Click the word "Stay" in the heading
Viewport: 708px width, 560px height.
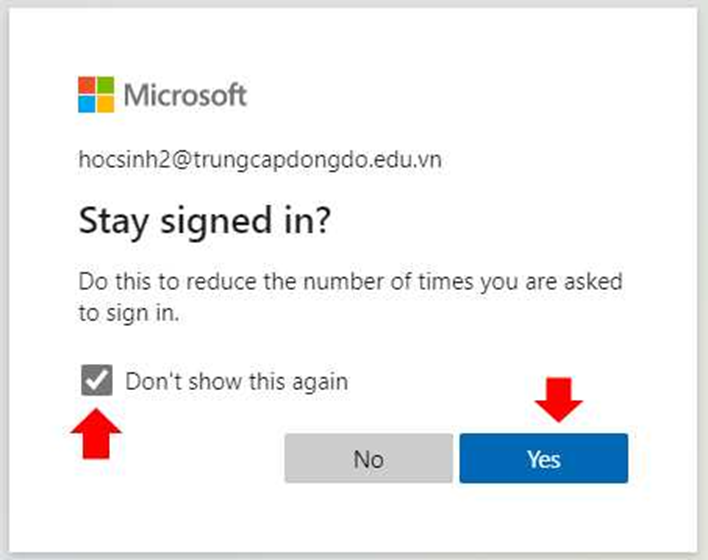pos(113,222)
